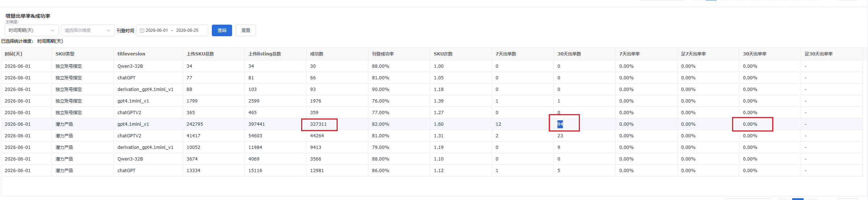This screenshot has width=868, height=200.
Task: Open the 时间周期(天) main dimension dropdown
Action: pos(31,30)
